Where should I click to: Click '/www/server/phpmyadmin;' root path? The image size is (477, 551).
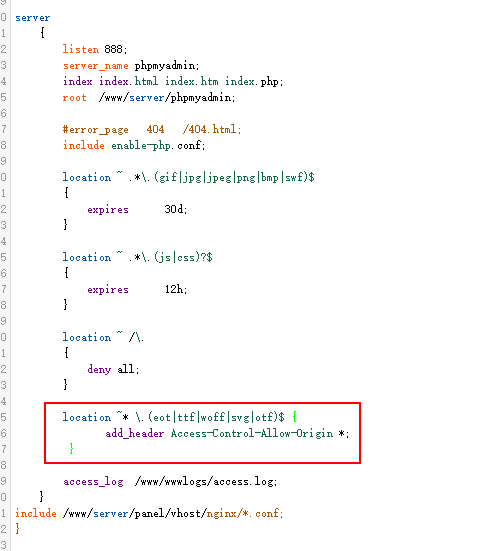click(167, 97)
